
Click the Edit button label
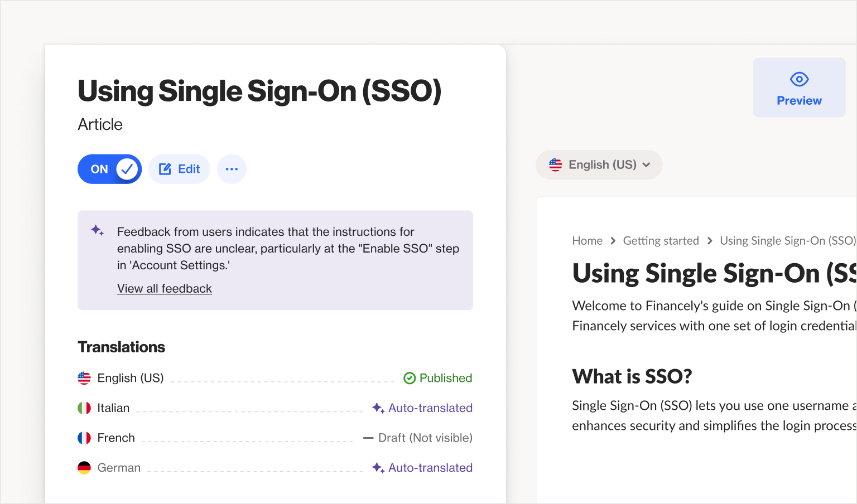(x=189, y=169)
